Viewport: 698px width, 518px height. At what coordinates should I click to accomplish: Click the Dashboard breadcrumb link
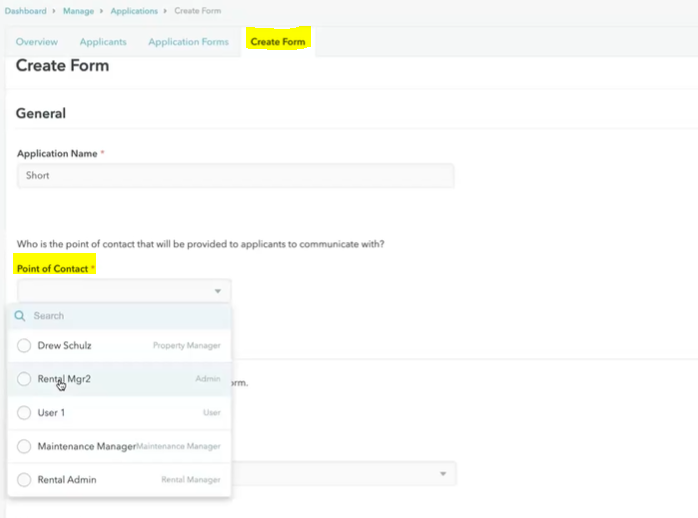pyautogui.click(x=24, y=10)
